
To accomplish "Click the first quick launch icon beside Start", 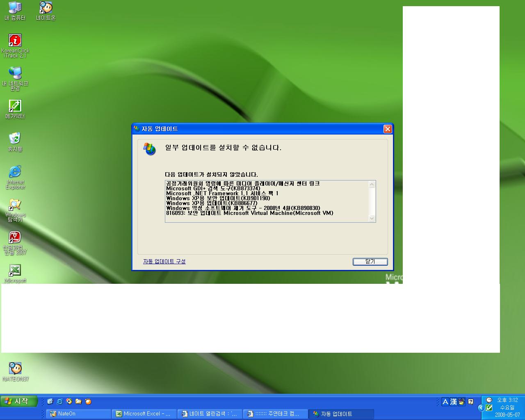I will tap(50, 402).
